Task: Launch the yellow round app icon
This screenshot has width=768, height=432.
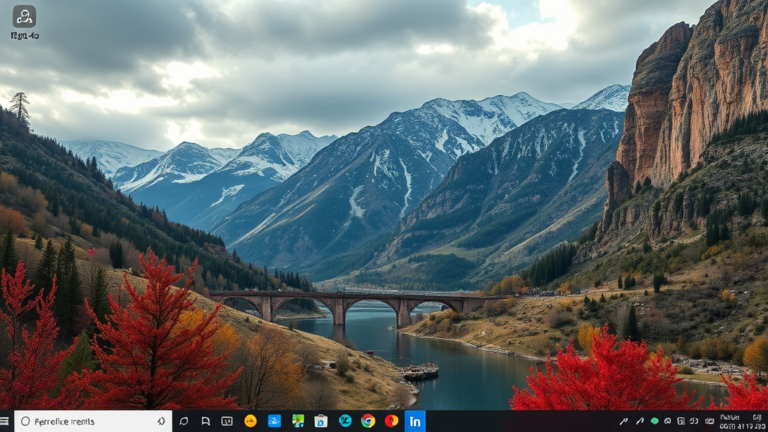Action: (x=250, y=421)
